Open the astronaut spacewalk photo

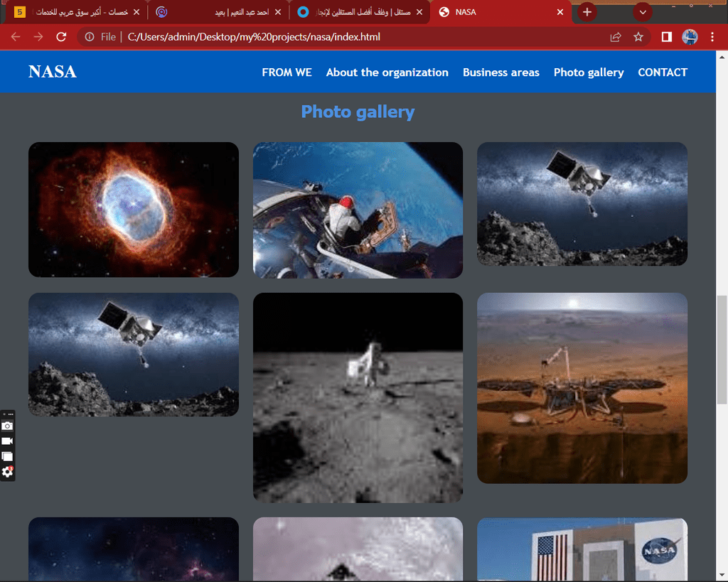[x=358, y=210]
